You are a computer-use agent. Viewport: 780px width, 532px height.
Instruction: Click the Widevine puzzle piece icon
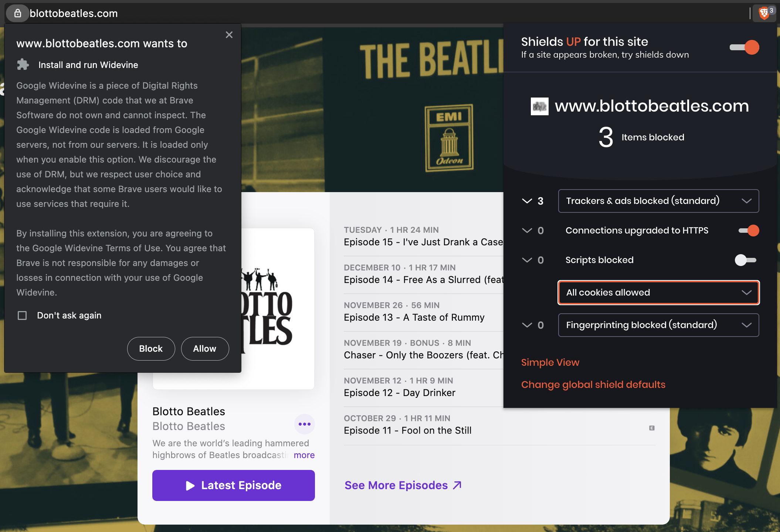pos(23,65)
